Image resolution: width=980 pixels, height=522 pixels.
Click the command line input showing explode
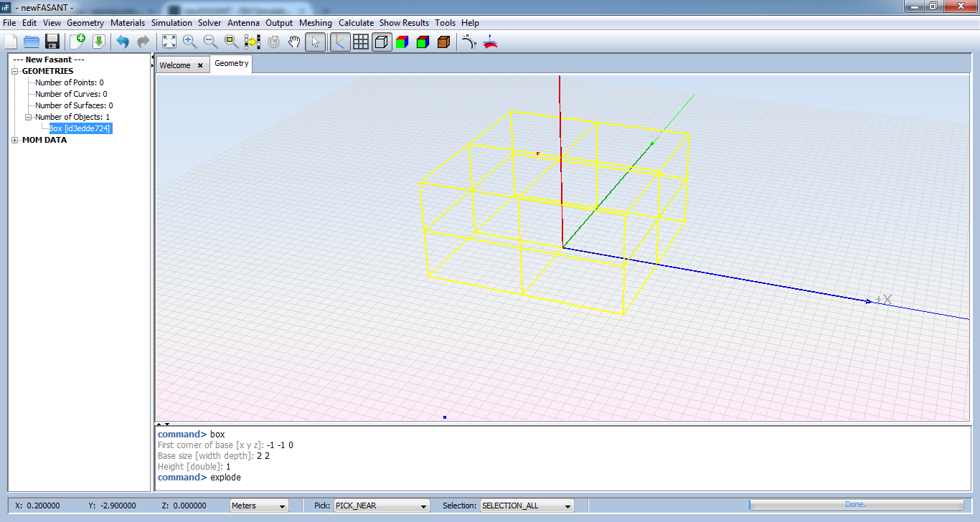click(x=226, y=478)
